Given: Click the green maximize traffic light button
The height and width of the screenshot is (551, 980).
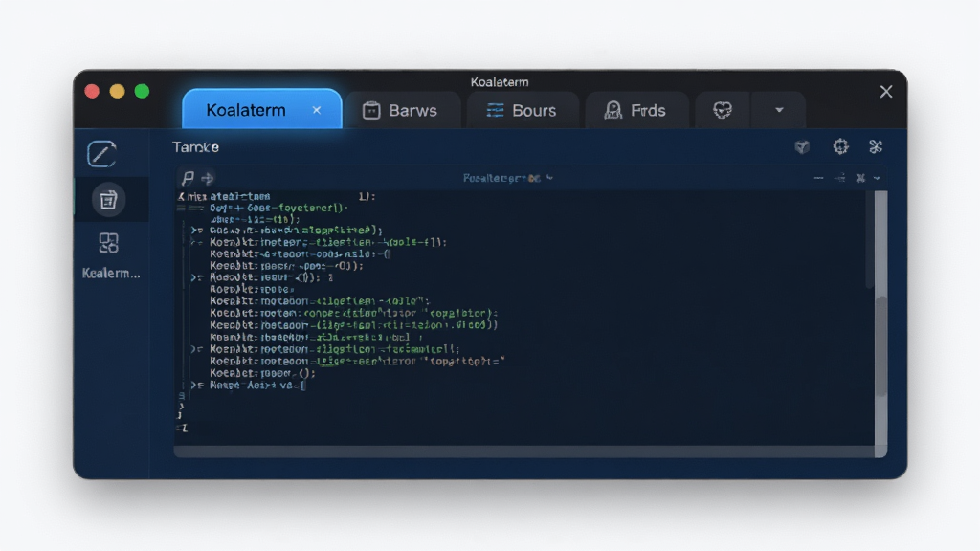Looking at the screenshot, I should pyautogui.click(x=142, y=91).
